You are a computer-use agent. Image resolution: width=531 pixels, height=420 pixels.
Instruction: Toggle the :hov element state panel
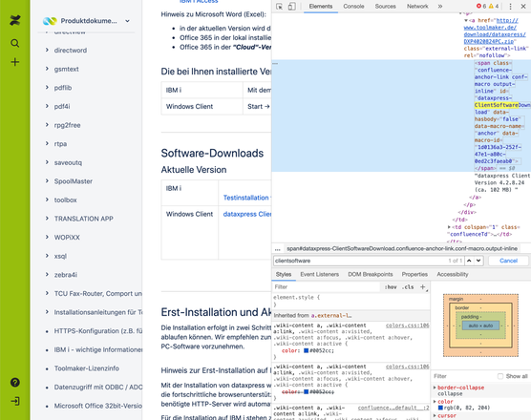click(391, 287)
